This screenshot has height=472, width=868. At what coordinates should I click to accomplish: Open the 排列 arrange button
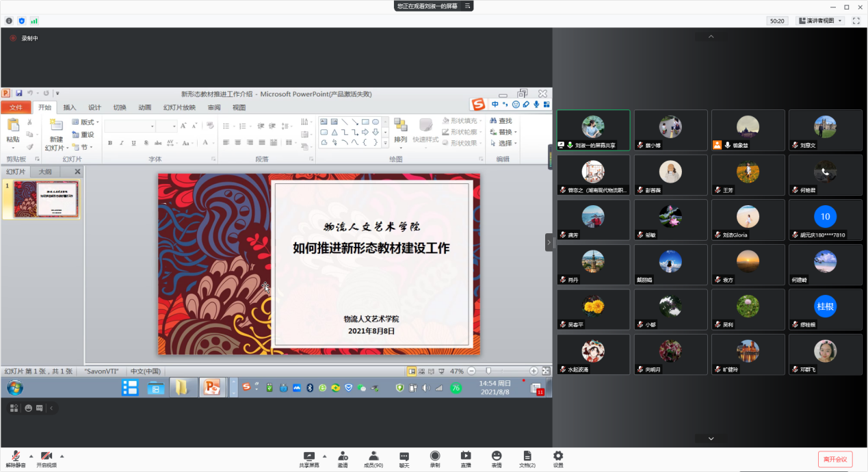click(x=401, y=132)
